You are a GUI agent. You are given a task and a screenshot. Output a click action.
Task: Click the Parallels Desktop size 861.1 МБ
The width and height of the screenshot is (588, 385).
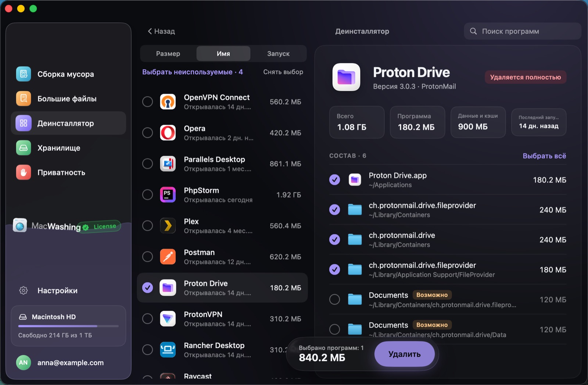tap(286, 164)
